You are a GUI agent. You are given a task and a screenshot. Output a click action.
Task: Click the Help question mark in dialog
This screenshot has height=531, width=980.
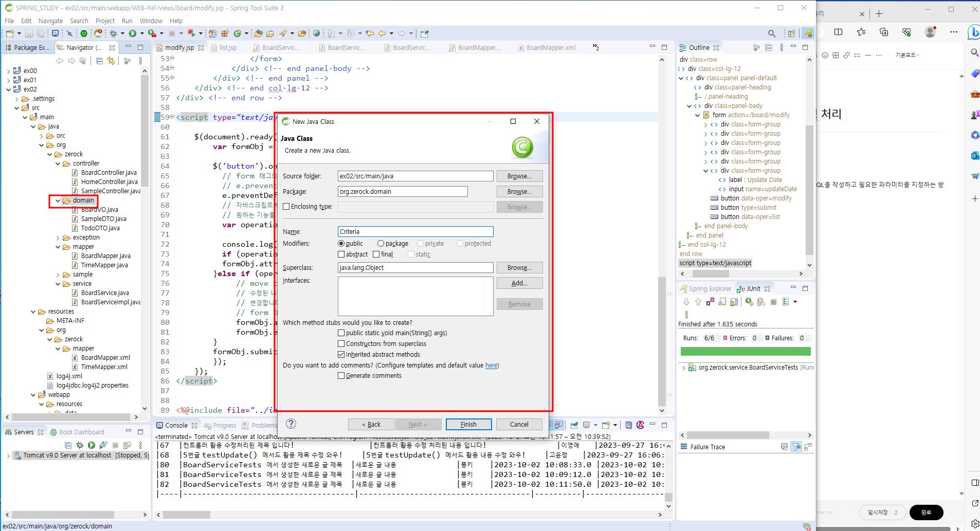[291, 424]
